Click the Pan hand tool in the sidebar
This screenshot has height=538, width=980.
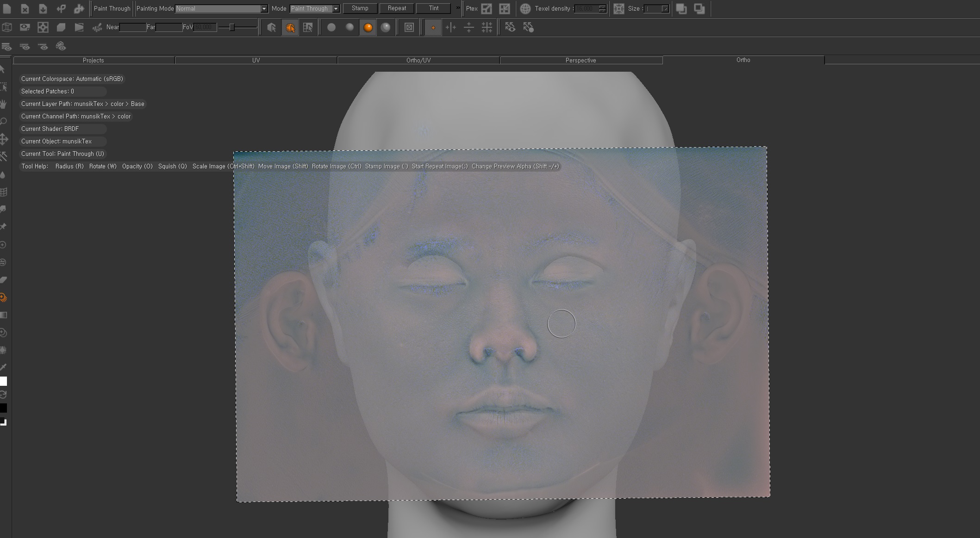click(3, 104)
